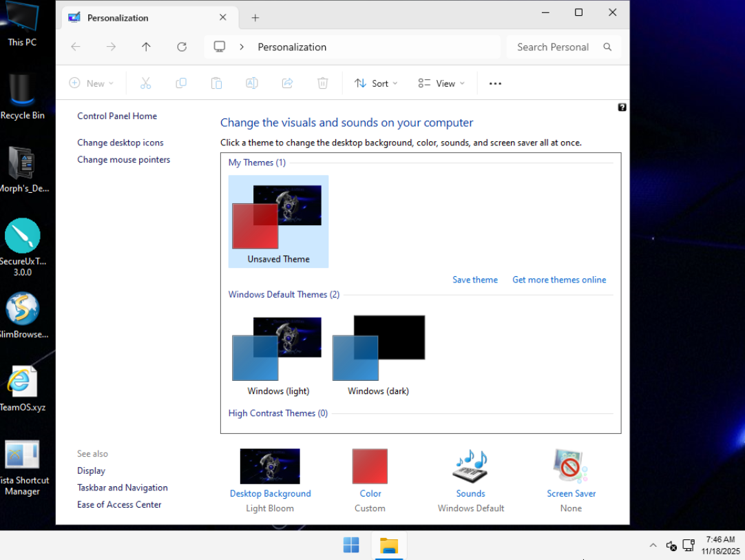
Task: Go up one folder level arrow
Action: pyautogui.click(x=146, y=47)
